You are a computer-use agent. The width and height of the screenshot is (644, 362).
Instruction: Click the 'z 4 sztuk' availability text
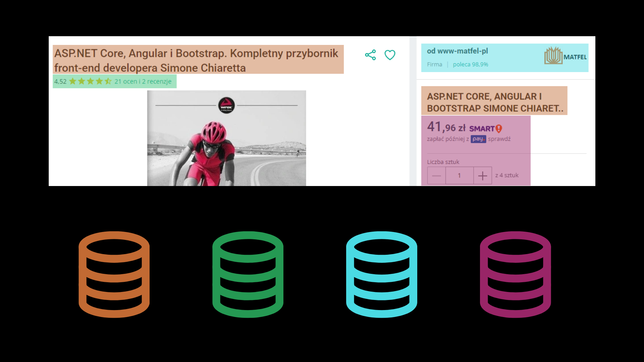(507, 175)
